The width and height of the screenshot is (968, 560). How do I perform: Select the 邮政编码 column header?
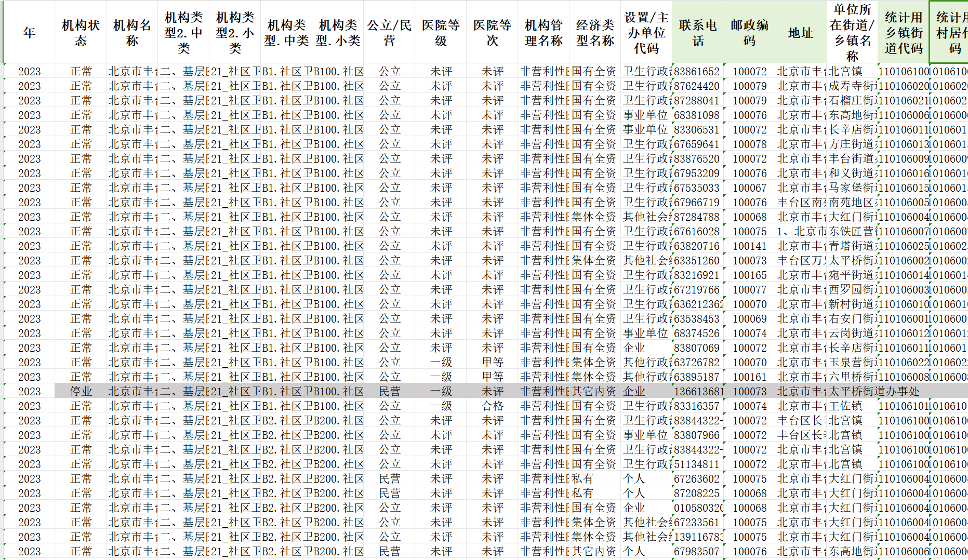coord(749,33)
